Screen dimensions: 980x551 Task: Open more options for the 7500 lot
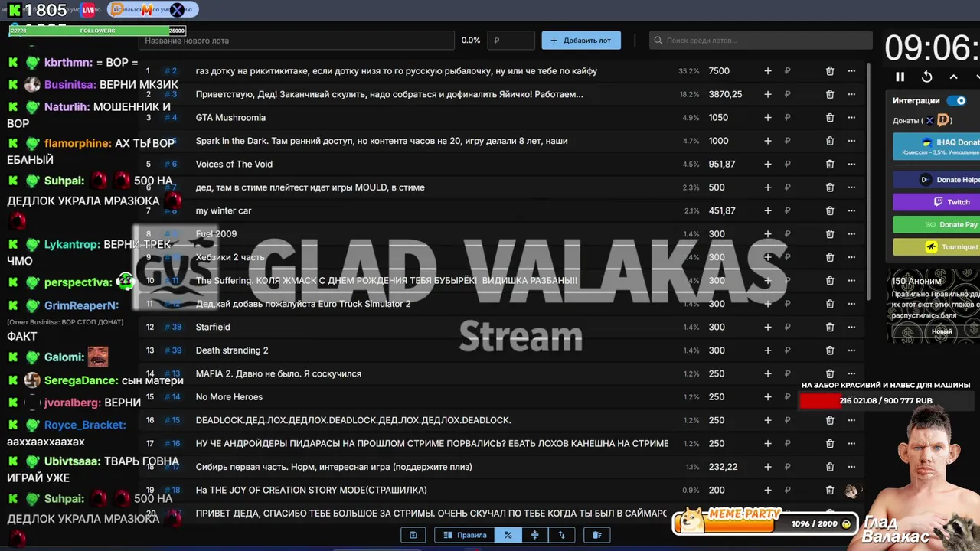851,71
